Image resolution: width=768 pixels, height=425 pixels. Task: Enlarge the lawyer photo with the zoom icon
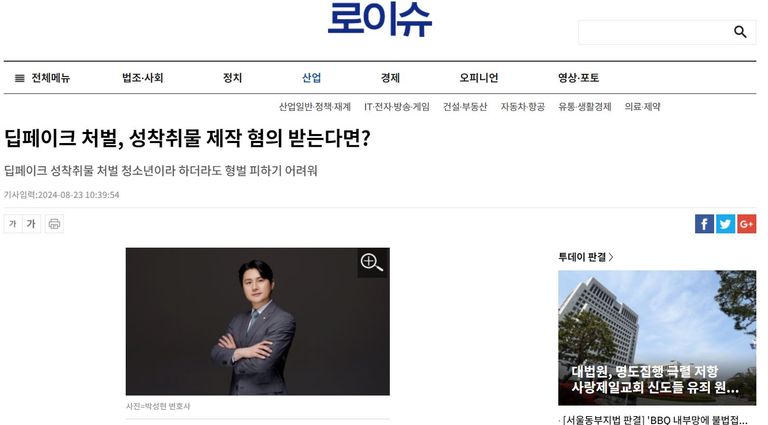[x=372, y=263]
